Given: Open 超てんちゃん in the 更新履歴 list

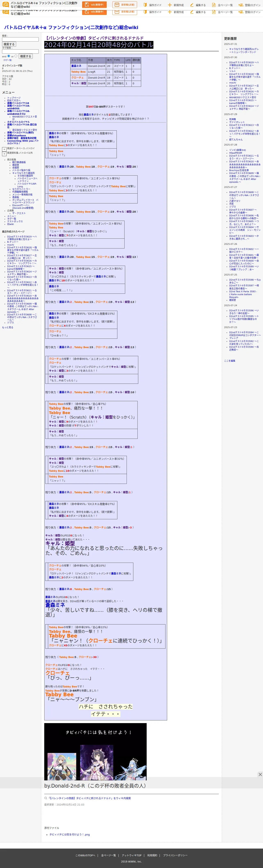Looking at the screenshot, I should click(x=236, y=140).
